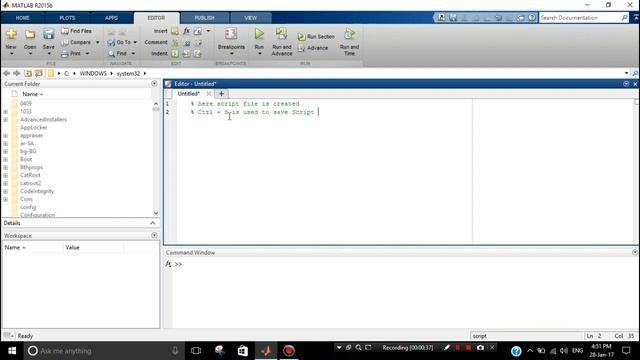Select the EDITOR tab

(x=156, y=18)
